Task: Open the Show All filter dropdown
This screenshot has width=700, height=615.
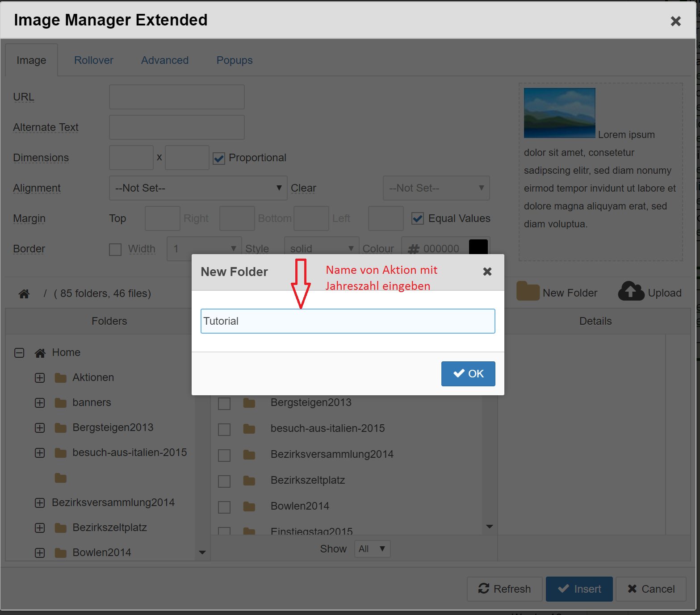Action: tap(372, 548)
